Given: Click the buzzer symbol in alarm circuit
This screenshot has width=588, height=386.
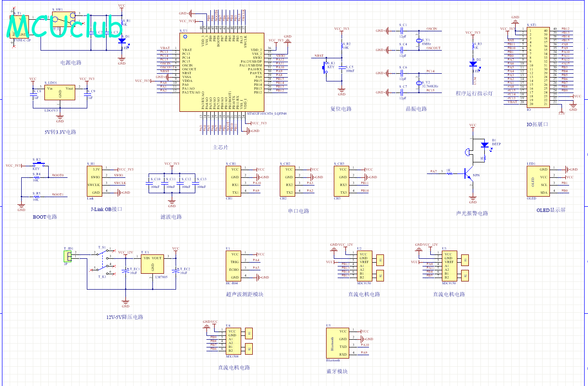Looking at the screenshot, I should coord(468,152).
